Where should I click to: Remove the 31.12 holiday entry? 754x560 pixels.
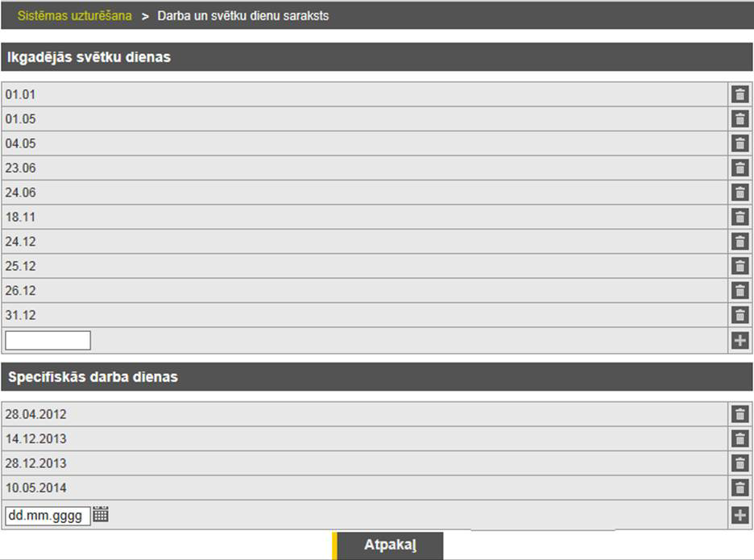[x=739, y=315]
